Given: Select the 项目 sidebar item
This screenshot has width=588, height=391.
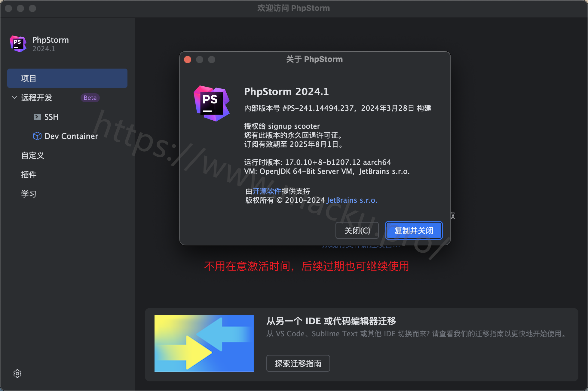Looking at the screenshot, I should [67, 78].
